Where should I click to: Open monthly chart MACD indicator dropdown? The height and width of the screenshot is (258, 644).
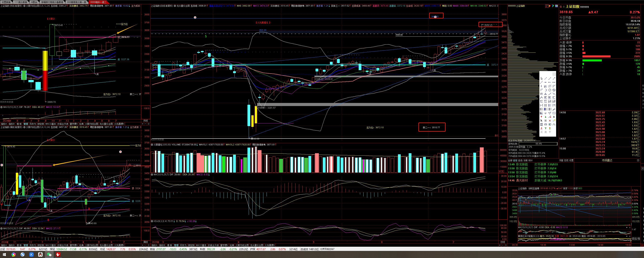(x=1, y=107)
